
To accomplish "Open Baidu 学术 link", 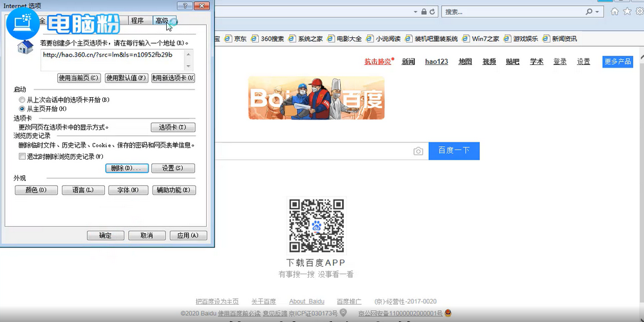I will (536, 62).
